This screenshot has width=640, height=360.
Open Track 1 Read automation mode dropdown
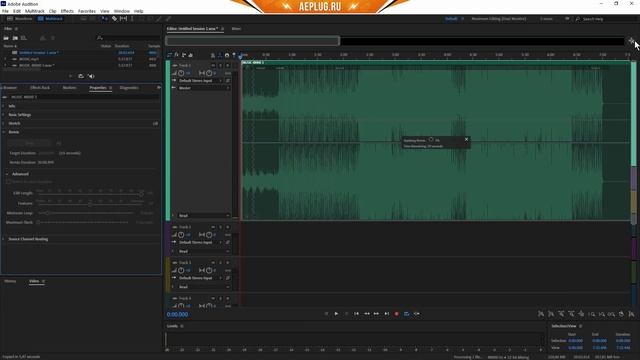(203, 216)
